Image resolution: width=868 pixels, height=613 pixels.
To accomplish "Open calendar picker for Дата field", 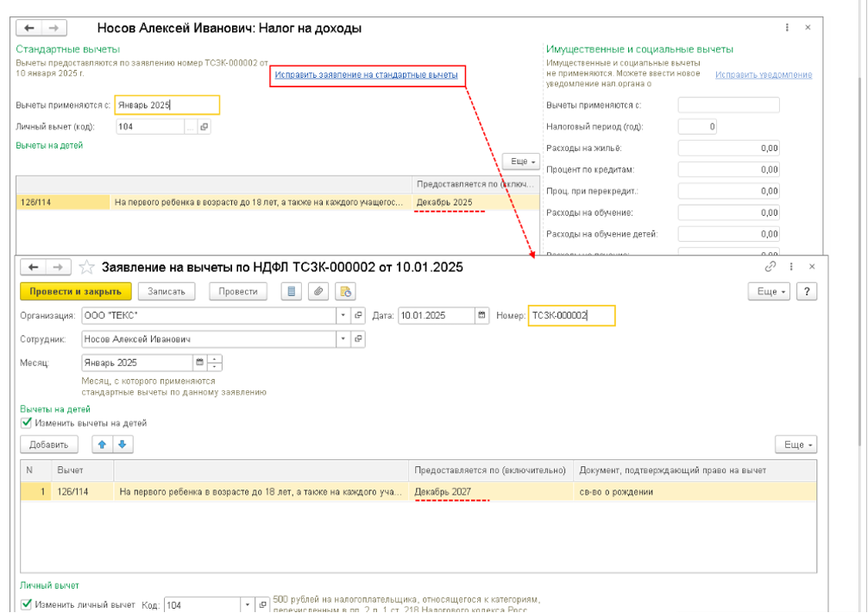I will tap(481, 316).
